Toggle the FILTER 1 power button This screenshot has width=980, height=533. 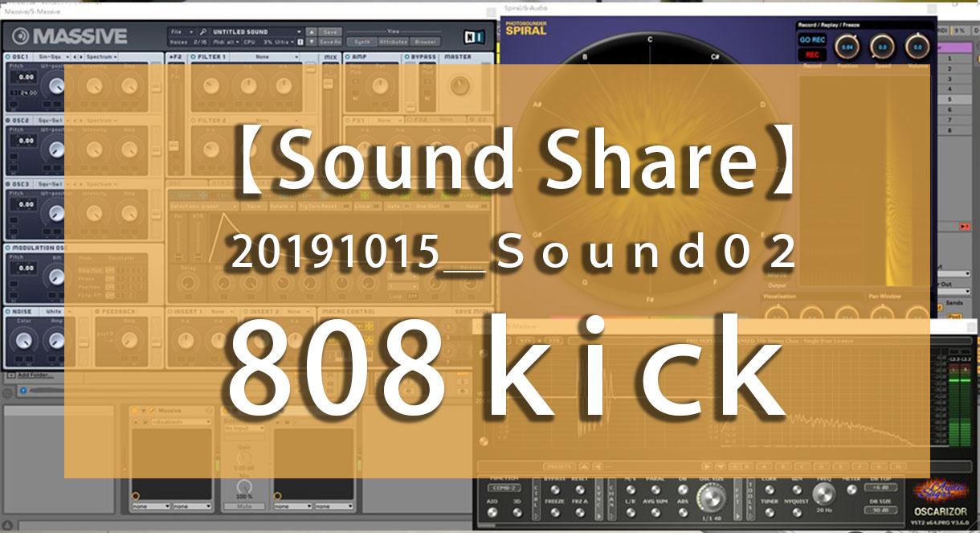pos(193,57)
